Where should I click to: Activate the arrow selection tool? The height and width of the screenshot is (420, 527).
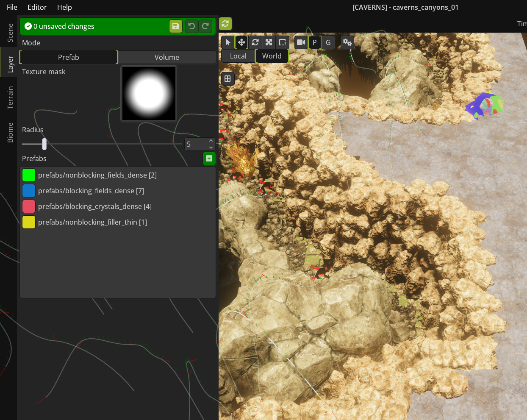[228, 42]
